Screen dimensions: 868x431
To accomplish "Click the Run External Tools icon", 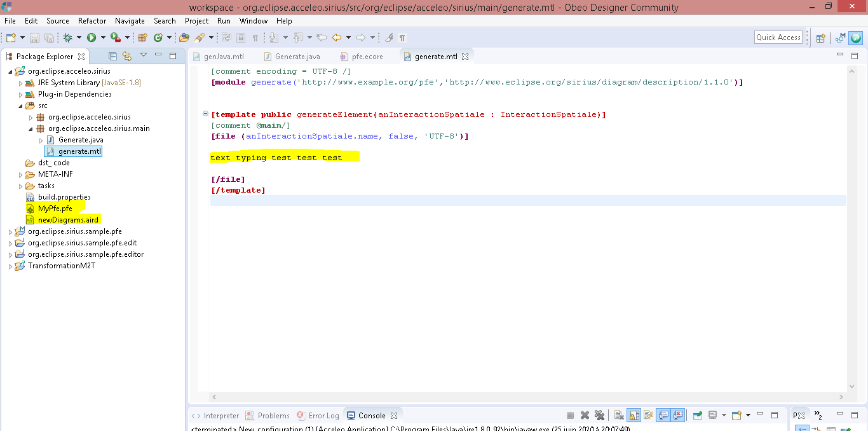I will click(115, 38).
